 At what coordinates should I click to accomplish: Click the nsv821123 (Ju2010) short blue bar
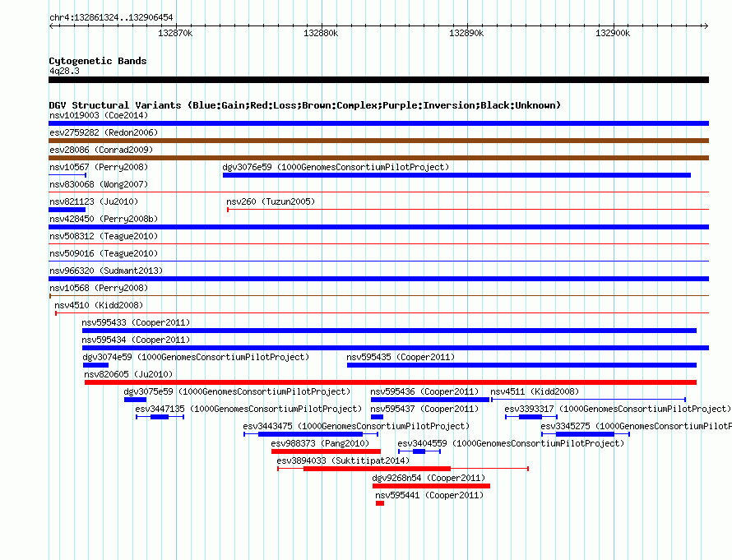click(x=67, y=210)
